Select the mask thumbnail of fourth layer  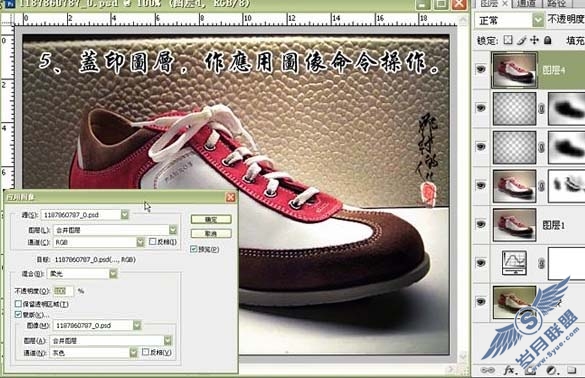coord(567,186)
